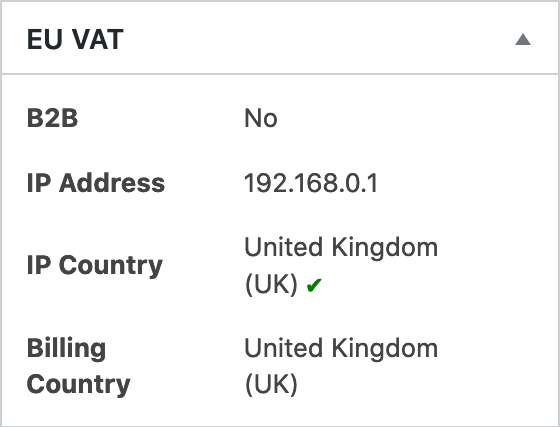Click the word Billing in the label
The height and width of the screenshot is (427, 560).
tap(66, 349)
